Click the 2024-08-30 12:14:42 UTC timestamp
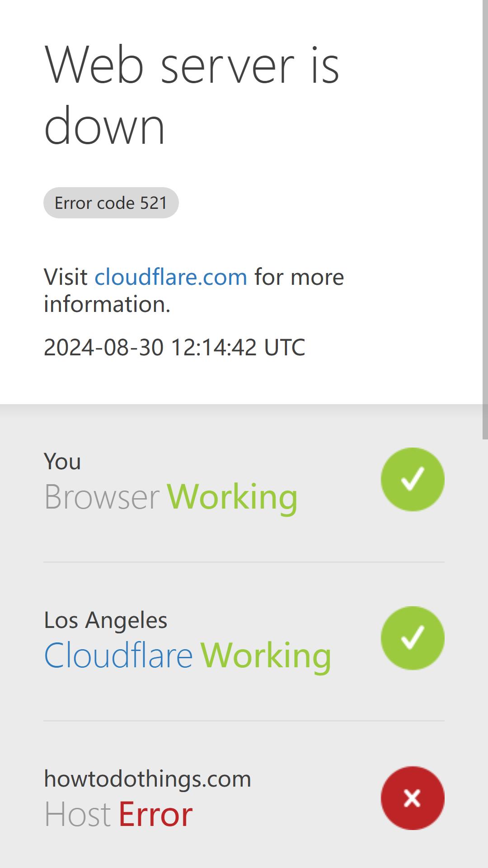This screenshot has width=488, height=868. tap(174, 347)
